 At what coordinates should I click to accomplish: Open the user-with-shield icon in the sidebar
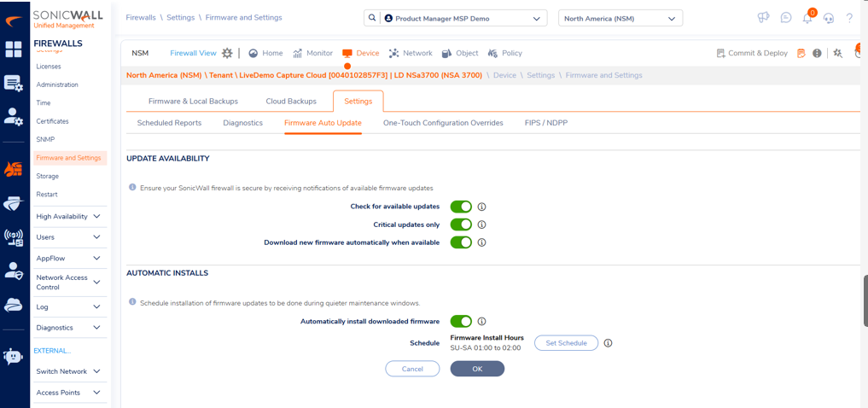tap(14, 271)
